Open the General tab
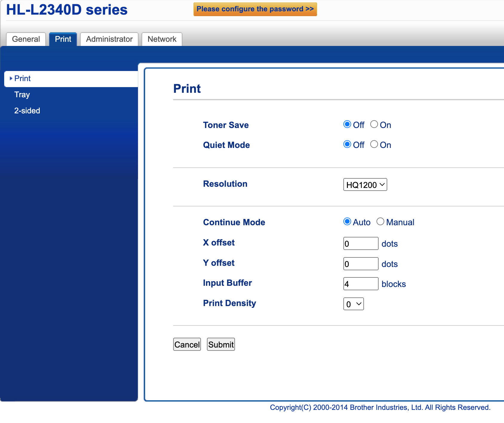The image size is (504, 423). (26, 39)
